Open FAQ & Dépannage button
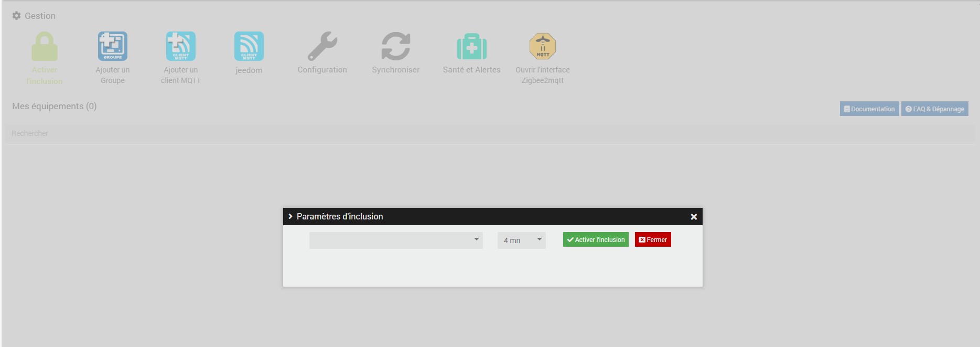The image size is (980, 347). [935, 109]
